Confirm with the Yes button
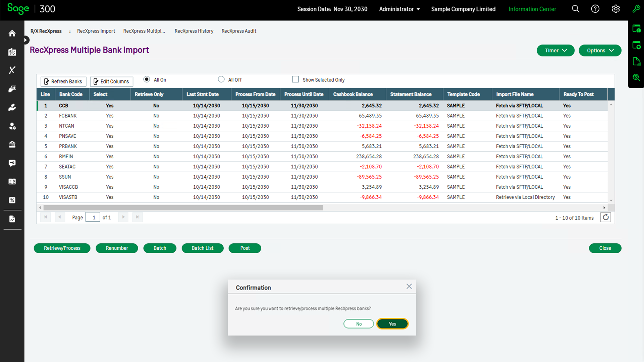 click(392, 324)
